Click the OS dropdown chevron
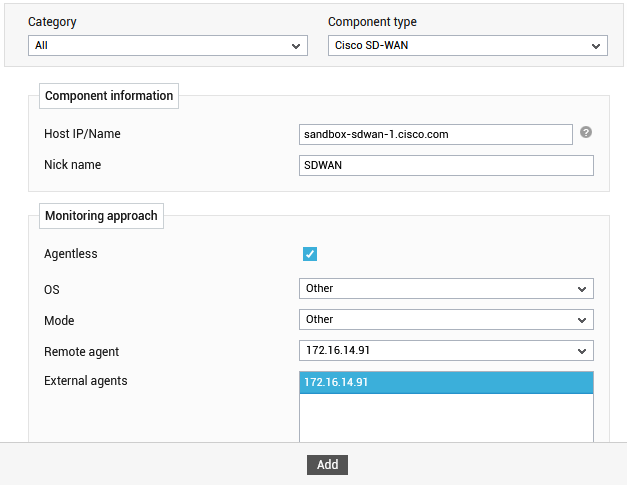 coord(582,289)
